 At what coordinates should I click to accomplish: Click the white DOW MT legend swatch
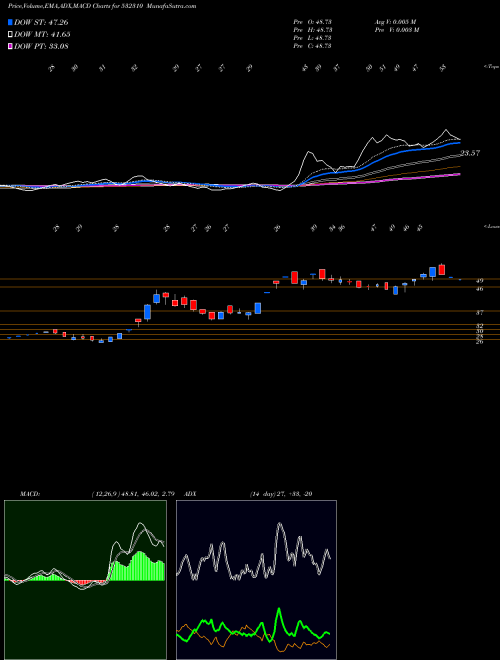pos(10,35)
